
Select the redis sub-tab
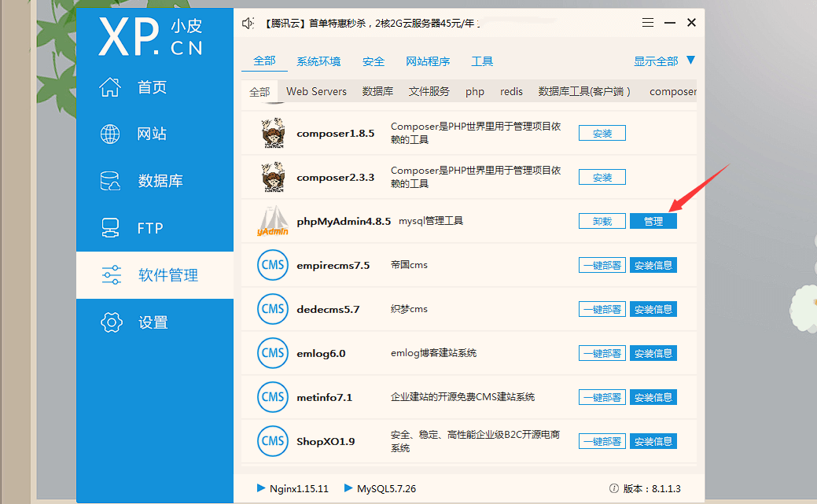click(511, 92)
